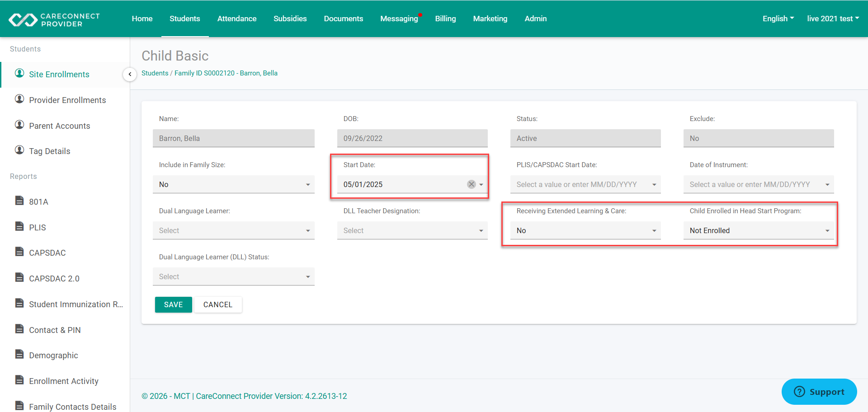Open the live 2021 test account menu

pyautogui.click(x=833, y=19)
